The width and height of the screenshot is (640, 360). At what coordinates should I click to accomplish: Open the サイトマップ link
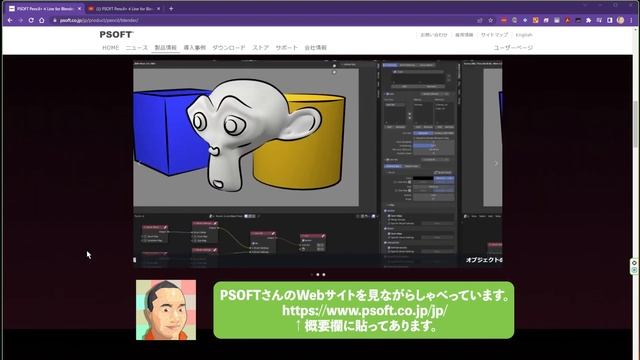(494, 35)
